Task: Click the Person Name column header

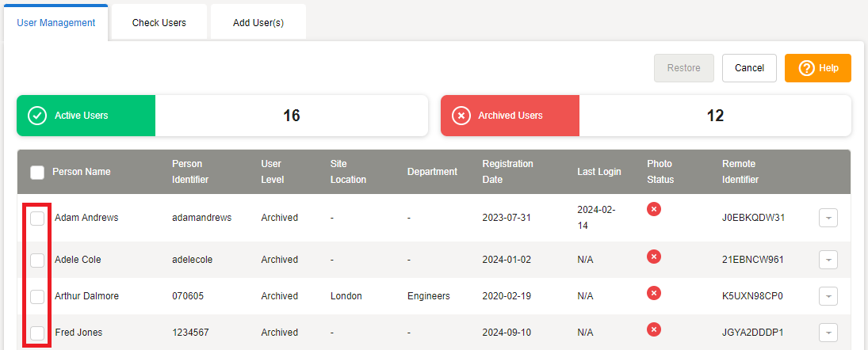Action: [82, 172]
